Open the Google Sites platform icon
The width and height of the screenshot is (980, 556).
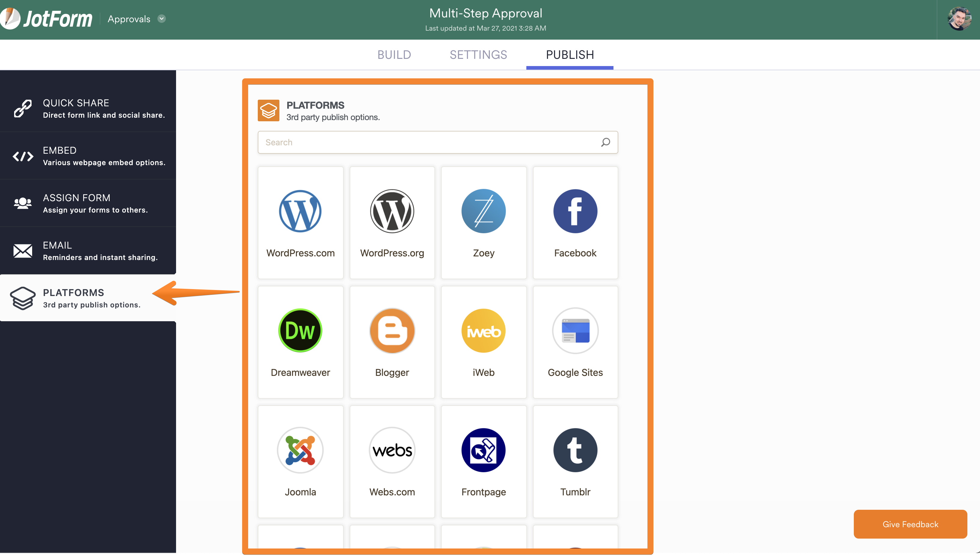(x=575, y=330)
